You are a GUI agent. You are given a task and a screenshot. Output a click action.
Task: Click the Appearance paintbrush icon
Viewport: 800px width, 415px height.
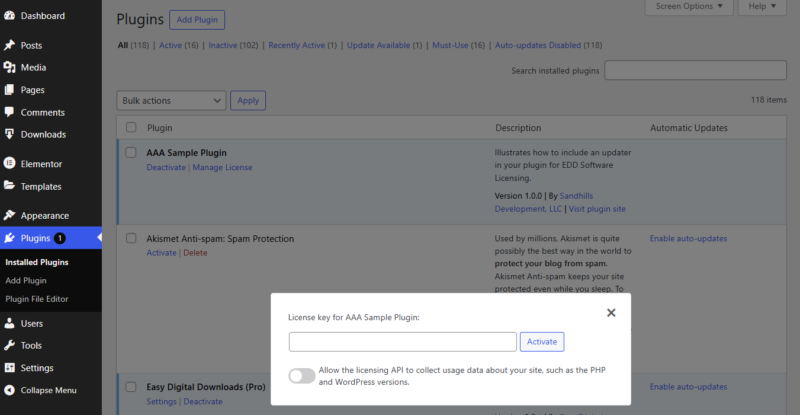click(x=10, y=215)
